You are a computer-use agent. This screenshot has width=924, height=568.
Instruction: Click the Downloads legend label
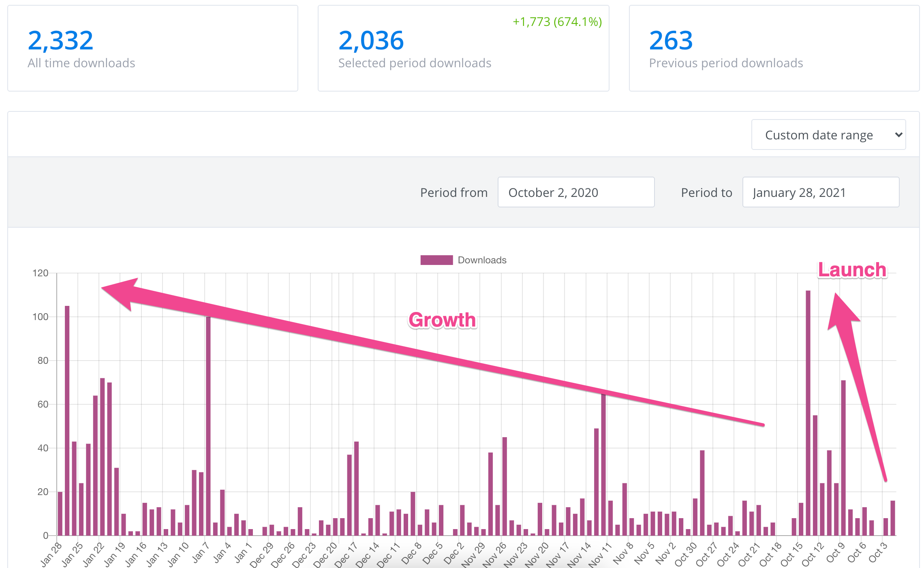[x=482, y=260]
